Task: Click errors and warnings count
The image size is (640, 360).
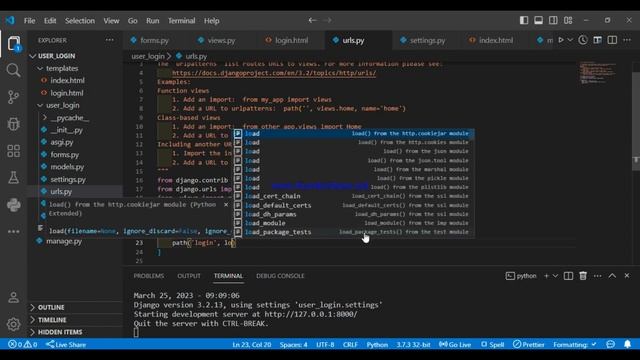Action: click(x=22, y=344)
